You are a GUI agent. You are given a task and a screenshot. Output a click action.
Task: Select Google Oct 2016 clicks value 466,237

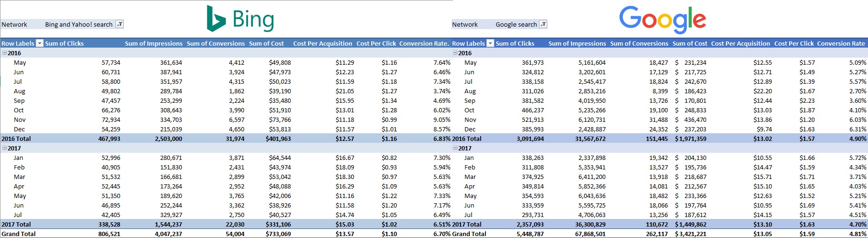coord(533,110)
